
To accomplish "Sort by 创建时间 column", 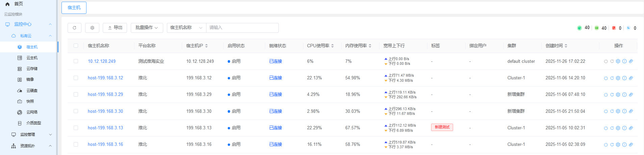I will (566, 46).
